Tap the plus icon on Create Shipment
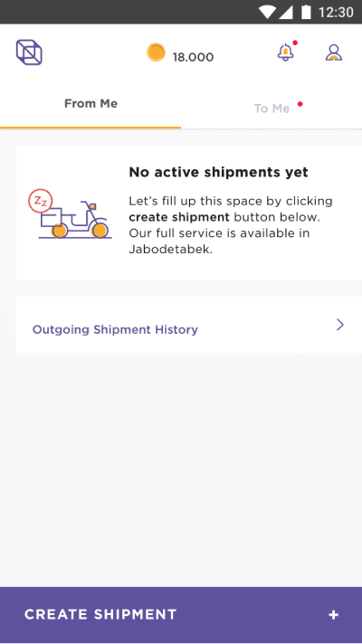 point(334,615)
